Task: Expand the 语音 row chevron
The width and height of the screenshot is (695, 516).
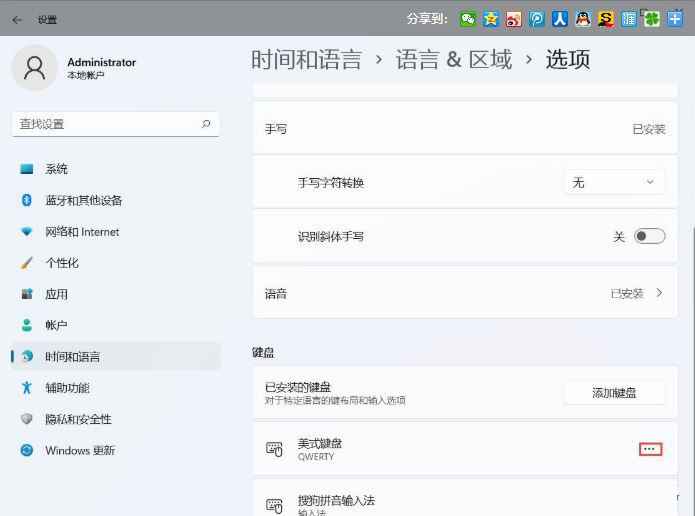Action: 659,293
